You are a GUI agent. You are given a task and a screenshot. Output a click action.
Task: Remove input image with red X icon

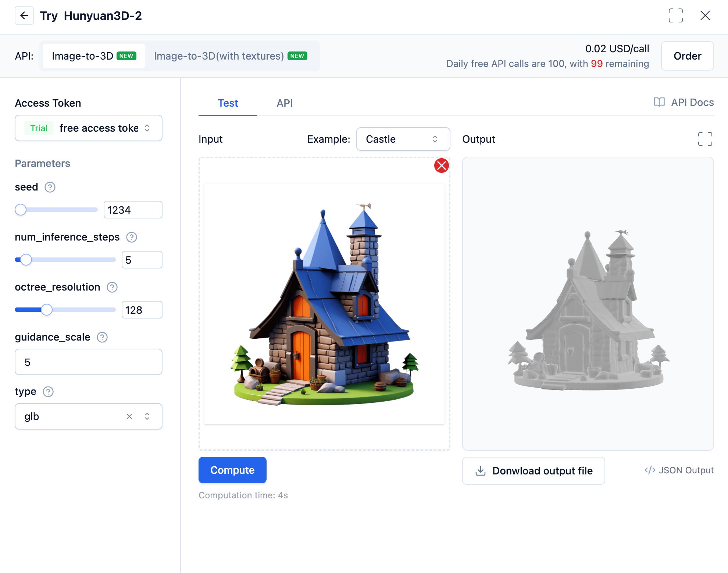point(441,166)
